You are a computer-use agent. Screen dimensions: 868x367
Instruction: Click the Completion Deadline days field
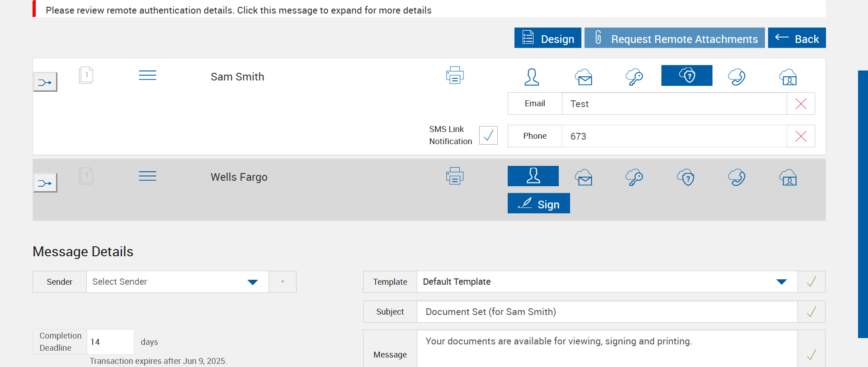pyautogui.click(x=110, y=342)
